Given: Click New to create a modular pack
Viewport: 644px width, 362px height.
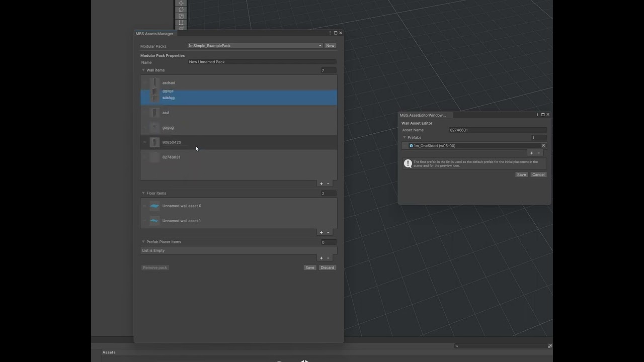Looking at the screenshot, I should point(330,46).
